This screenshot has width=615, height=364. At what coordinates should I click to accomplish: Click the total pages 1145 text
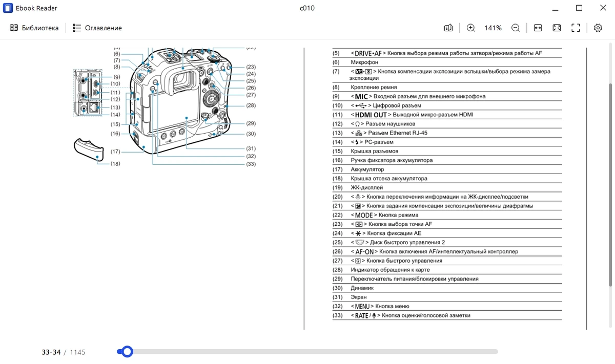pyautogui.click(x=77, y=352)
